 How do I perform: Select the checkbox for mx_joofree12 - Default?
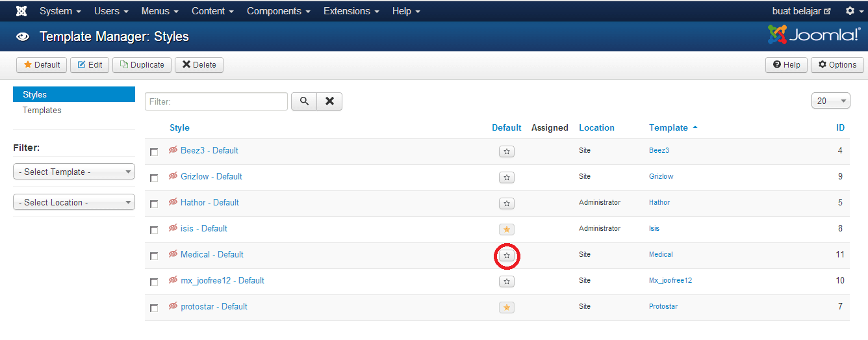[154, 282]
